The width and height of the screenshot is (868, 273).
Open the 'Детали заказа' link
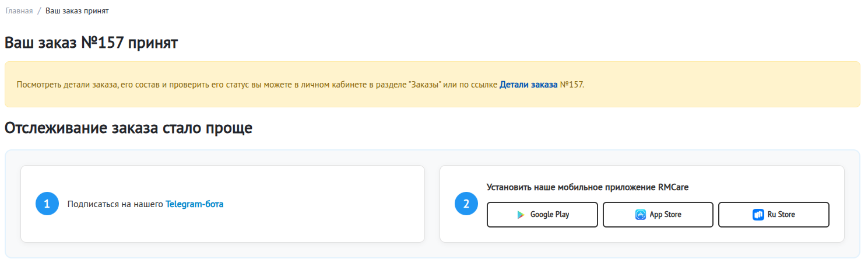click(x=528, y=85)
